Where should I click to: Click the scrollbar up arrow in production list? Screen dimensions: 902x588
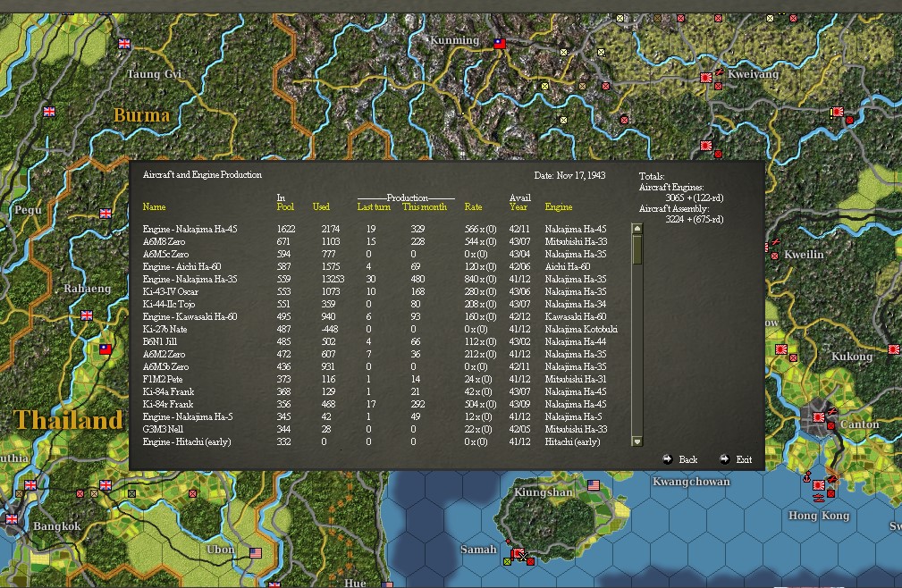coord(636,229)
